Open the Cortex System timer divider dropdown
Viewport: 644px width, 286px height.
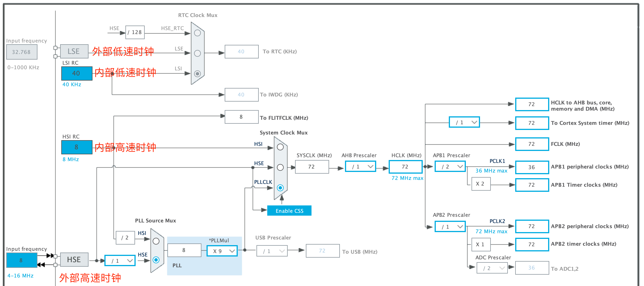coord(464,122)
